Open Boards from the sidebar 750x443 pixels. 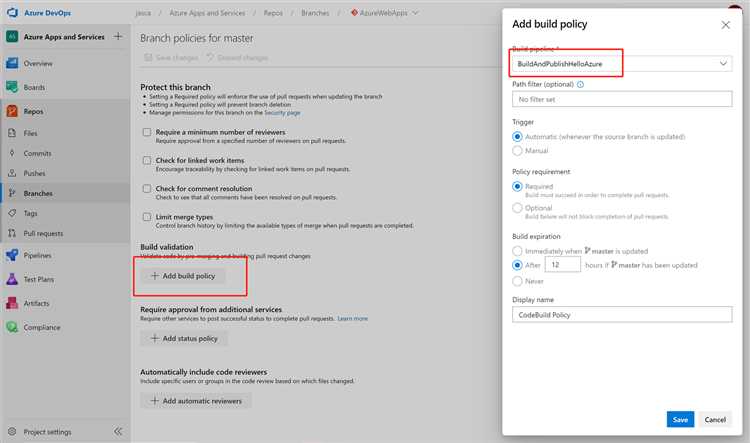point(34,87)
